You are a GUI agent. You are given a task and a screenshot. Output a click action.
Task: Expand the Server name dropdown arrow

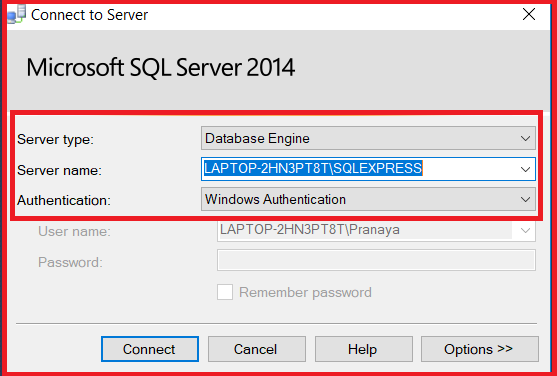525,169
